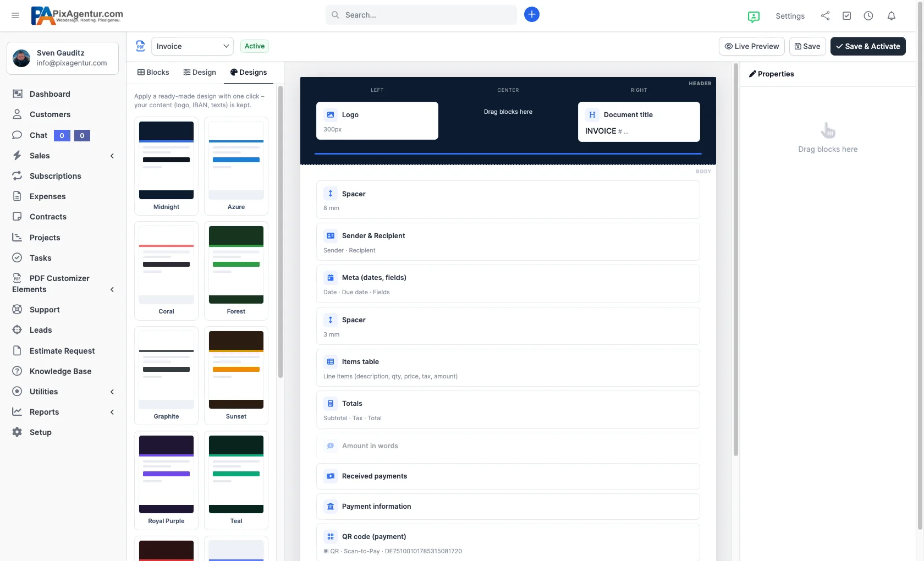Viewport: 924px width, 561px height.
Task: Open Settings in the top bar
Action: pyautogui.click(x=790, y=16)
